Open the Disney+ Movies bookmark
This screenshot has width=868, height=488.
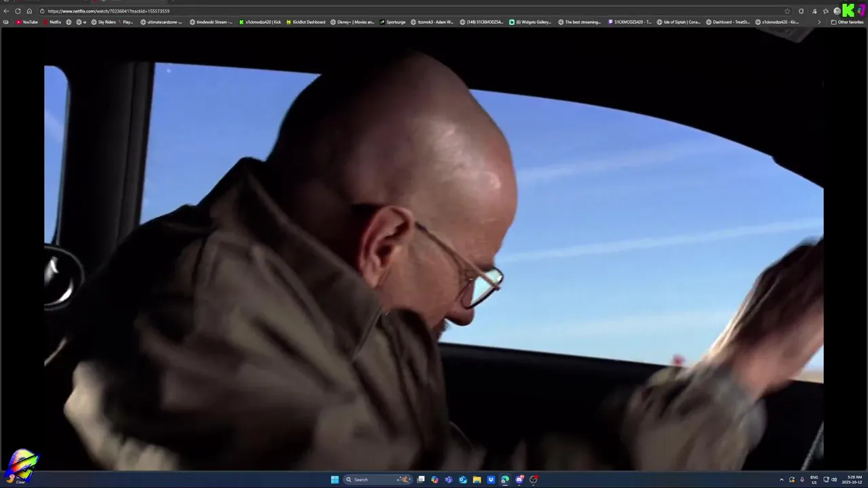[x=352, y=22]
